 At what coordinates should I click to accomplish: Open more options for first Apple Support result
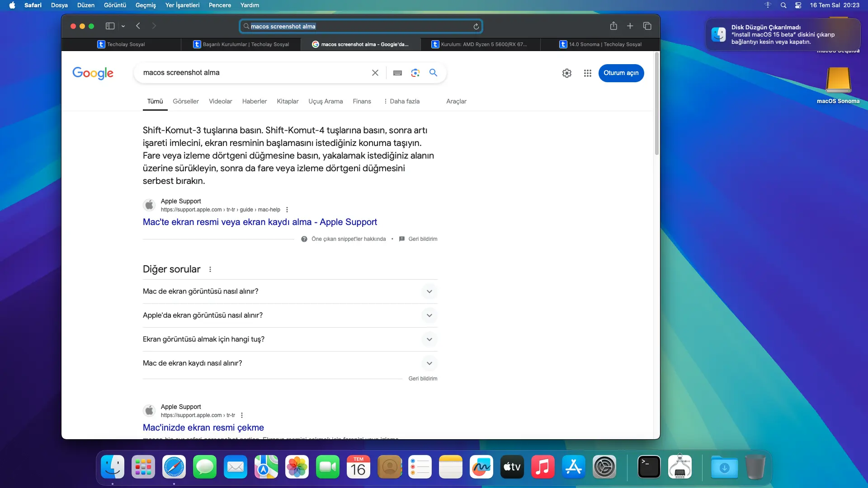click(x=287, y=210)
